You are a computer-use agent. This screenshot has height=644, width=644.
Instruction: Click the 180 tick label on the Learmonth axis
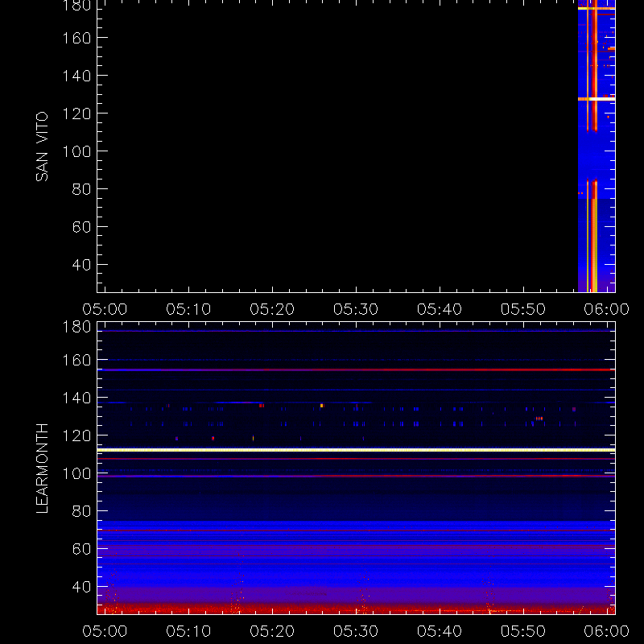click(76, 327)
